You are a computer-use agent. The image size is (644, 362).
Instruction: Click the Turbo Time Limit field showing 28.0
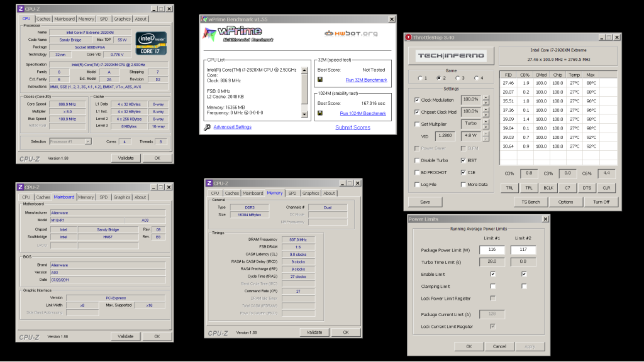click(492, 261)
